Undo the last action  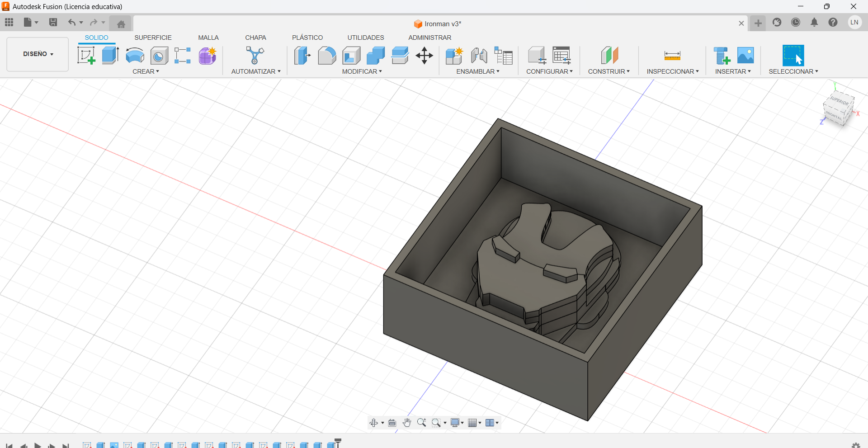click(71, 22)
